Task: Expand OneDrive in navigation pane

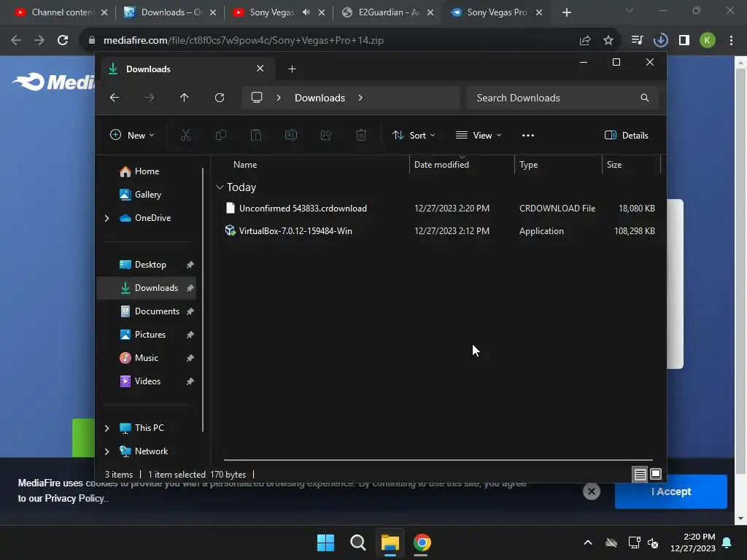Action: (107, 218)
